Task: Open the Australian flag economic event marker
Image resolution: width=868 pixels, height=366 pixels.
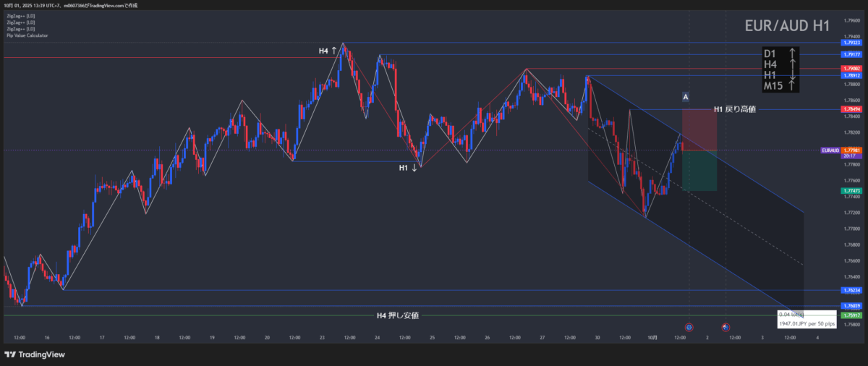Action: pyautogui.click(x=726, y=327)
